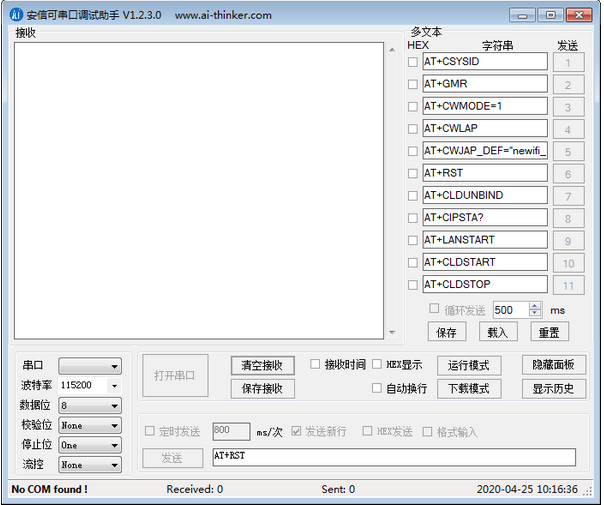Click the AT+CLDUNBIND command field
The image size is (604, 505).
click(485, 195)
